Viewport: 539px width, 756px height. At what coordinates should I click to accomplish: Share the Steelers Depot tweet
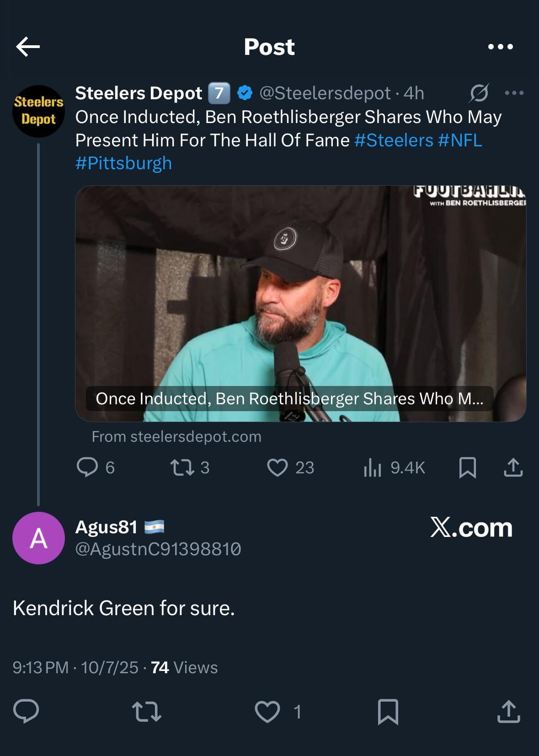tap(513, 467)
